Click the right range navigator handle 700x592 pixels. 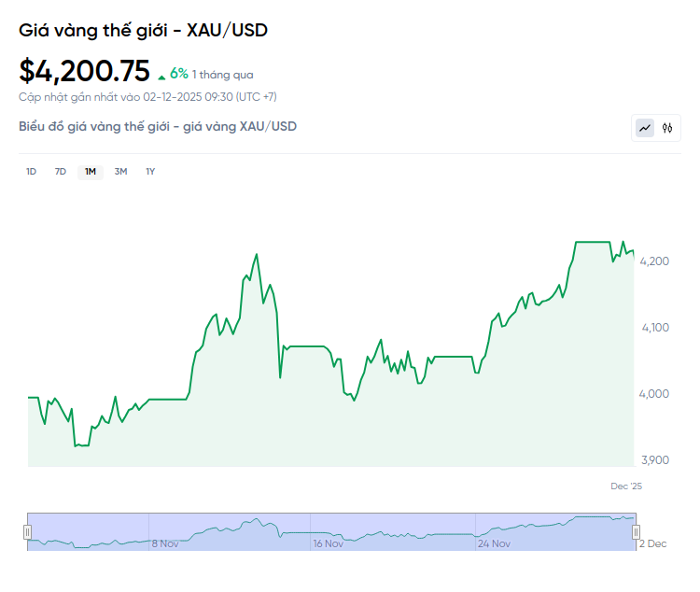[x=636, y=531]
